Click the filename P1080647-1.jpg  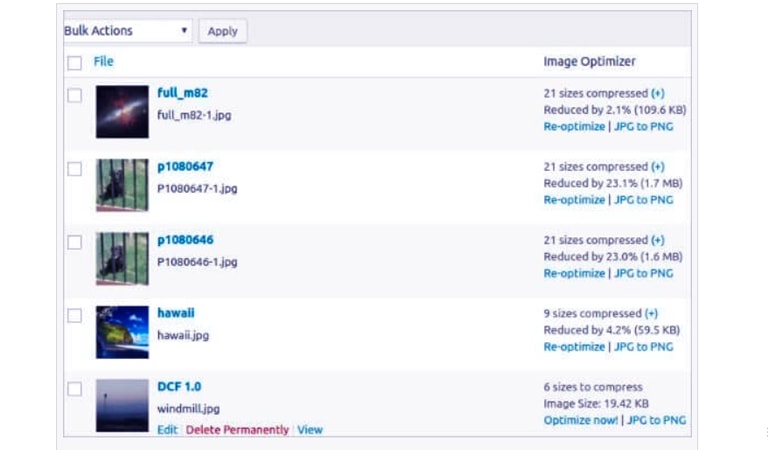197,189
